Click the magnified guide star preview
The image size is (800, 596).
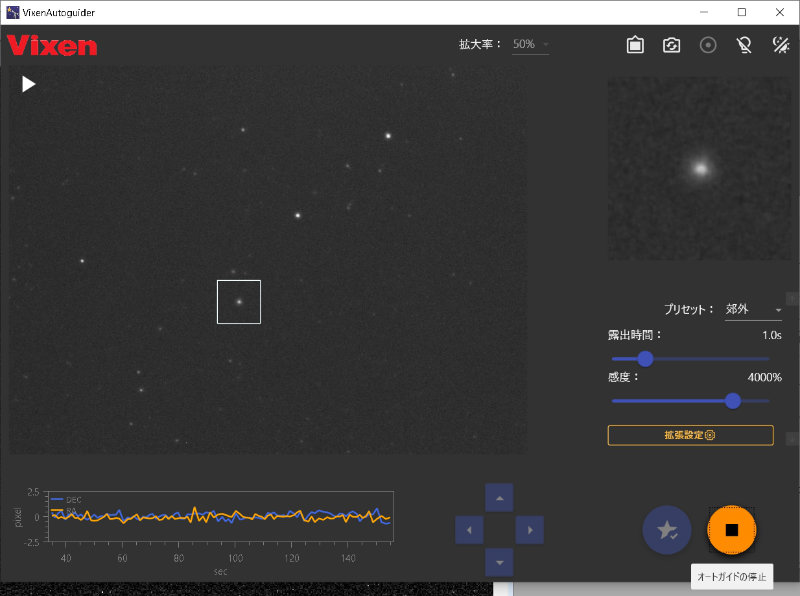pyautogui.click(x=699, y=168)
